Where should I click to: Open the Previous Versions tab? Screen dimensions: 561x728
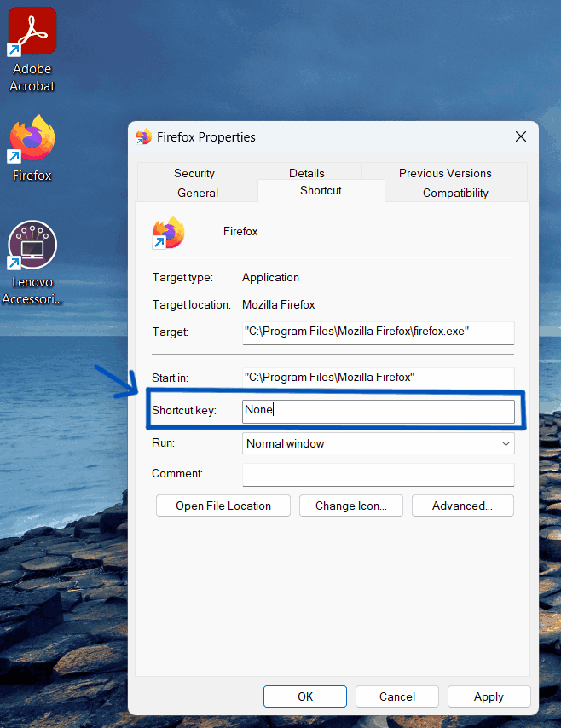click(x=445, y=173)
